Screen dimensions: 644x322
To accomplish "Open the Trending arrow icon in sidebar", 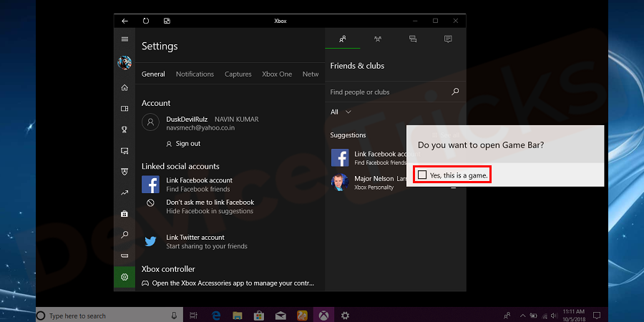I will pos(125,192).
